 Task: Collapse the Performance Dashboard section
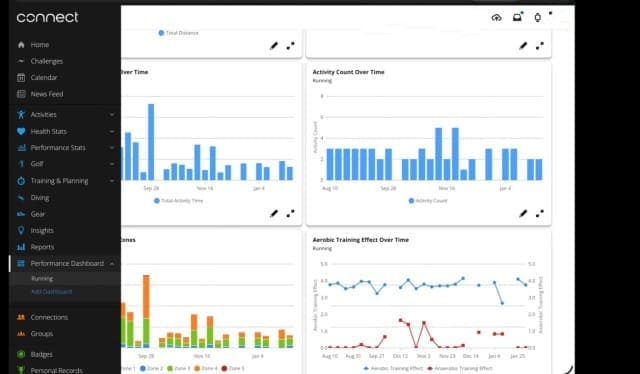(112, 264)
